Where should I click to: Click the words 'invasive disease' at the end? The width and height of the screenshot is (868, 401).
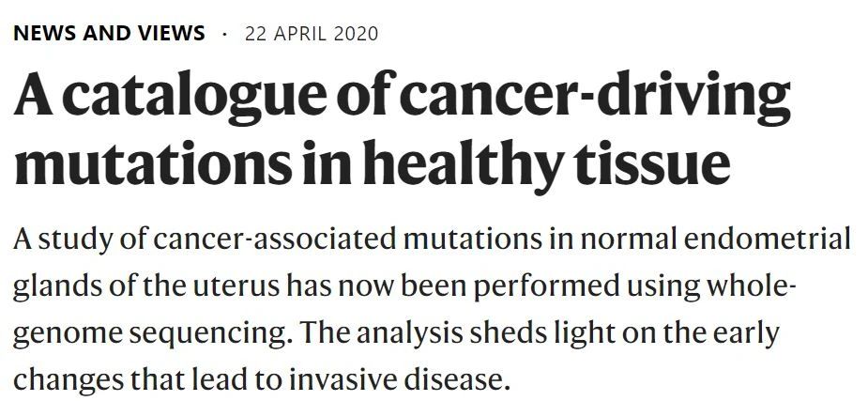[x=398, y=380]
